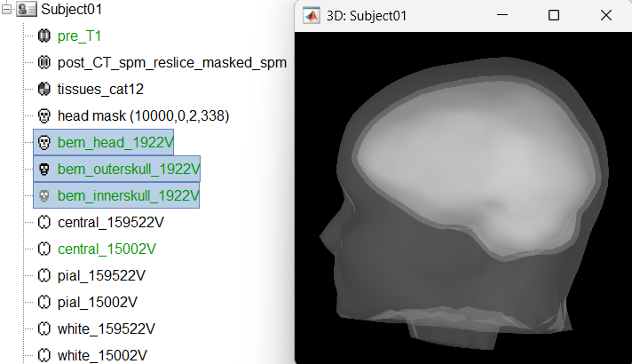
Task: Click the CT volume icon beside post_CT_spm_reslice_masked_spm
Action: tap(44, 63)
